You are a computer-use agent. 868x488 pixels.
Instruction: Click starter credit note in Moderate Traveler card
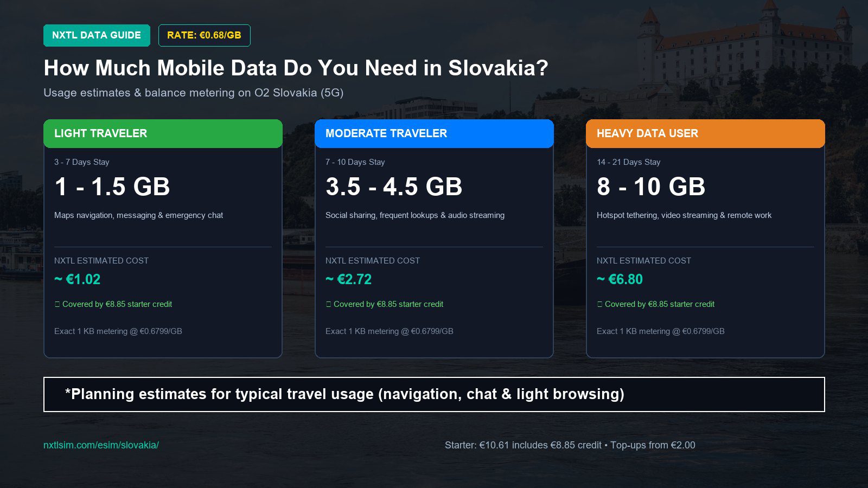tap(384, 304)
